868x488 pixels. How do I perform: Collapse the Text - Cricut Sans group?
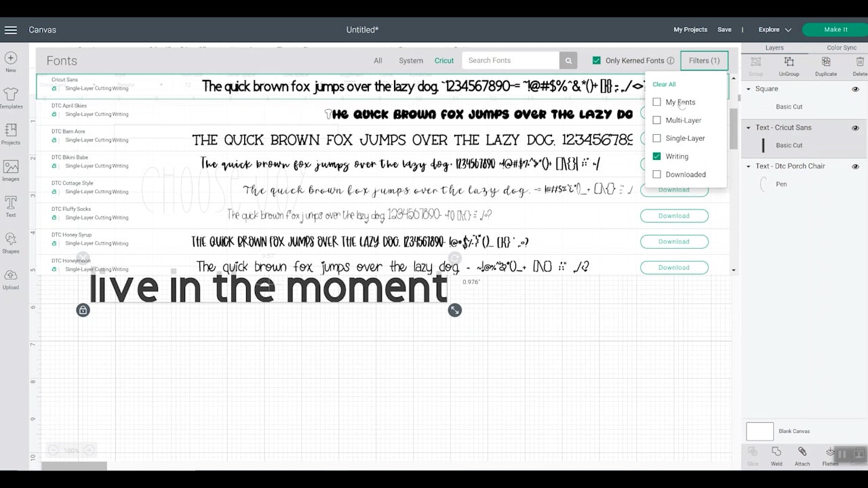coord(749,127)
